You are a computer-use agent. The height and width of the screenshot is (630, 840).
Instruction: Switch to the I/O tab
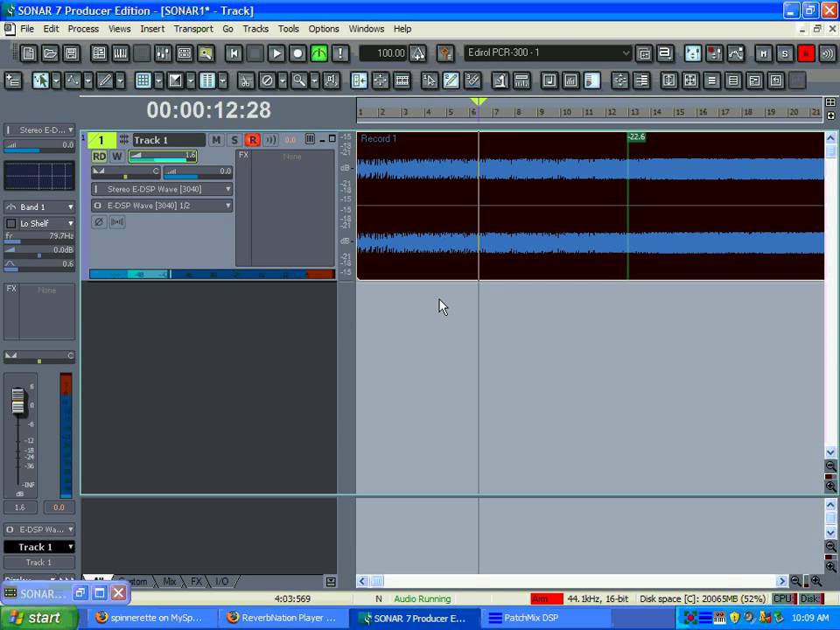point(221,581)
